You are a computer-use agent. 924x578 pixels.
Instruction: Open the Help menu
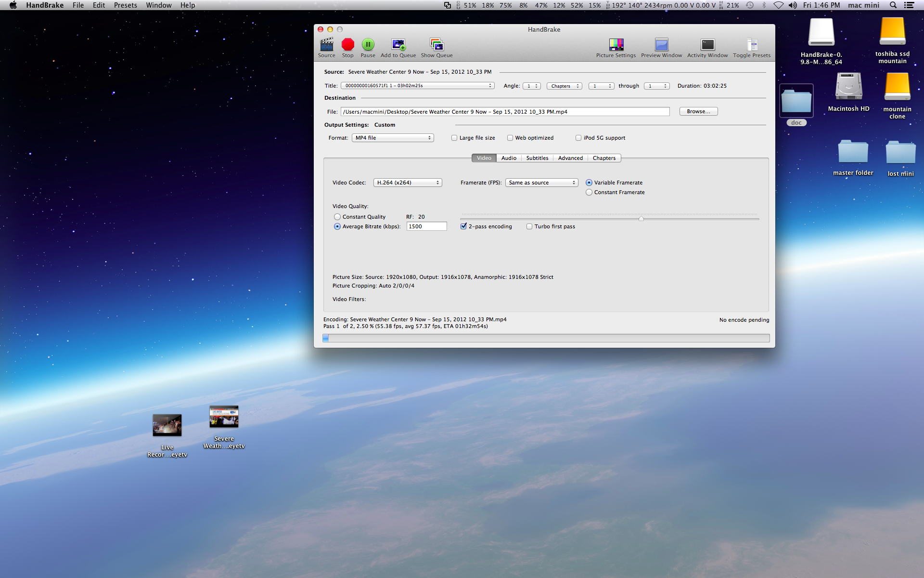coord(188,5)
